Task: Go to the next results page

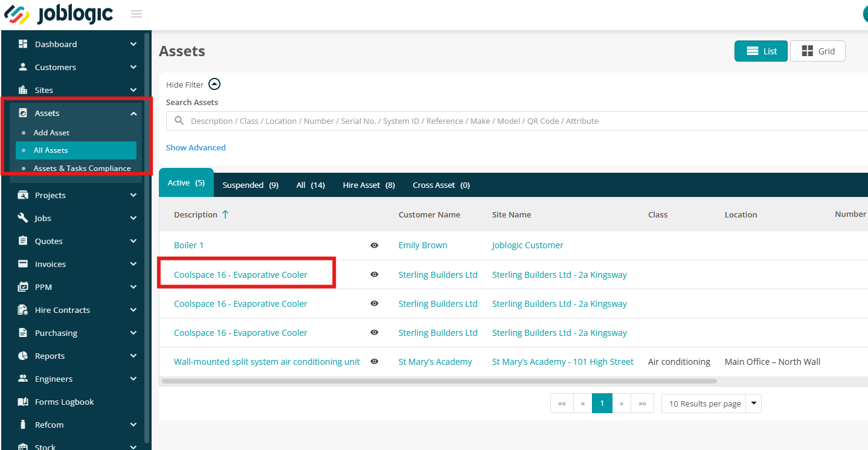Action: pyautogui.click(x=622, y=403)
